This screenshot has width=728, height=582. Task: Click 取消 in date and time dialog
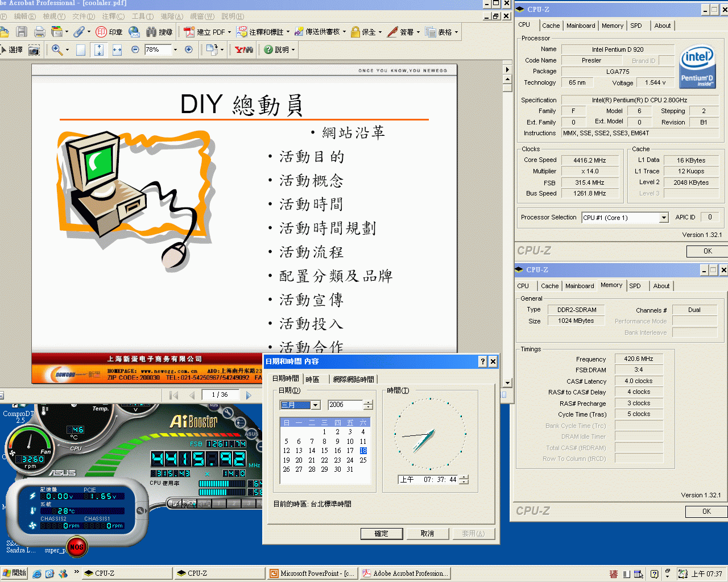pyautogui.click(x=428, y=534)
